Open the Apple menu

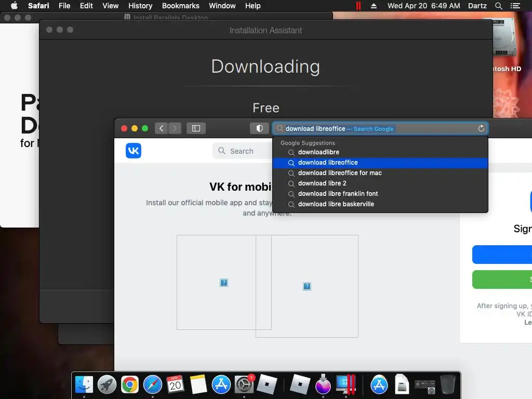(x=14, y=6)
